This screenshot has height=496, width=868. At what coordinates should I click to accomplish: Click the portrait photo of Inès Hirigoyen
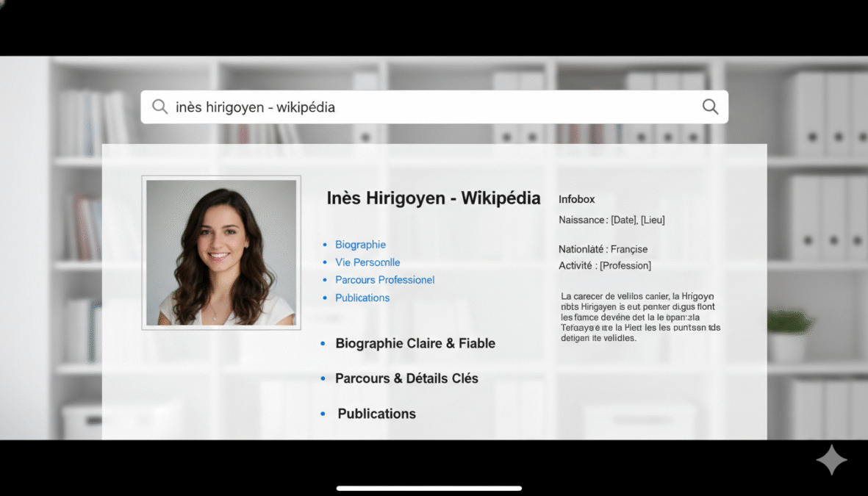point(221,252)
